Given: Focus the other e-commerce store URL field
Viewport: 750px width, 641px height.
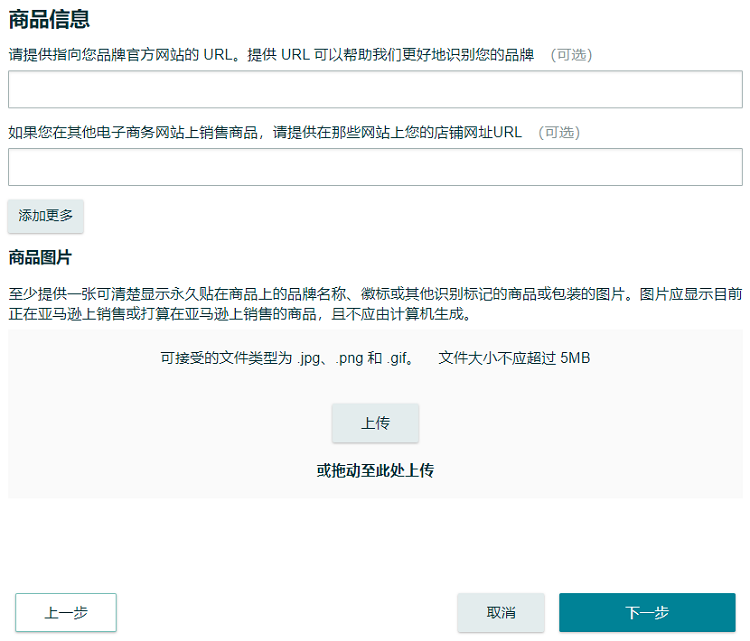Looking at the screenshot, I should point(375,167).
